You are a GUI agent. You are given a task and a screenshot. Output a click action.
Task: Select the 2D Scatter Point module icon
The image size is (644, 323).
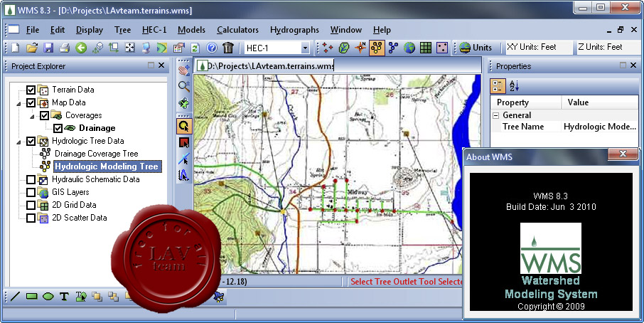pos(442,48)
